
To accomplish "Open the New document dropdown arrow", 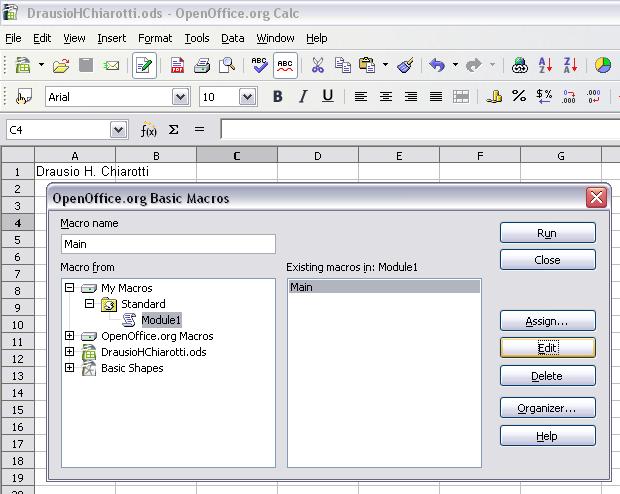I will [41, 64].
